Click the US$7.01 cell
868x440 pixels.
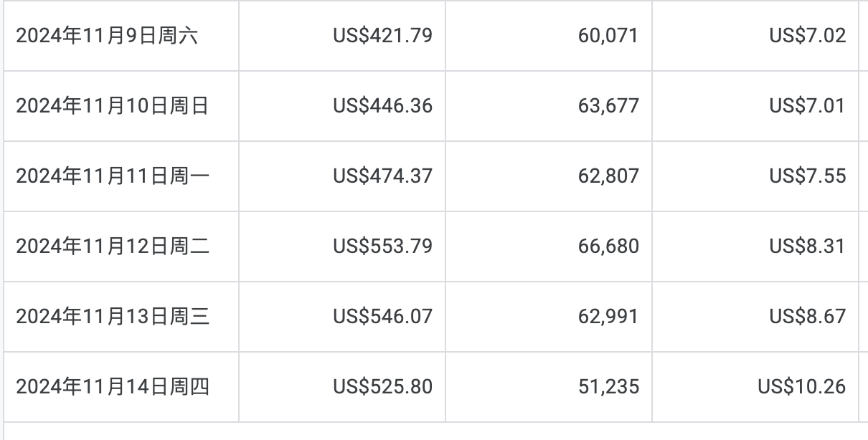755,106
